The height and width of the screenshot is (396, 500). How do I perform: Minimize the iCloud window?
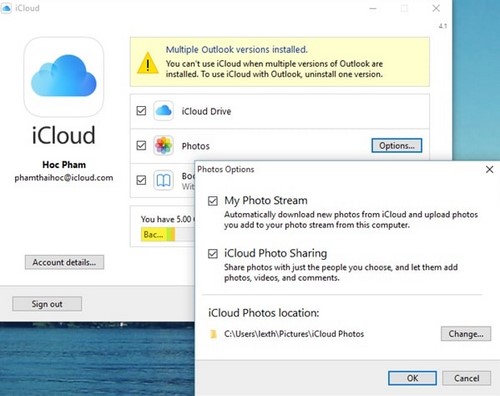[373, 8]
